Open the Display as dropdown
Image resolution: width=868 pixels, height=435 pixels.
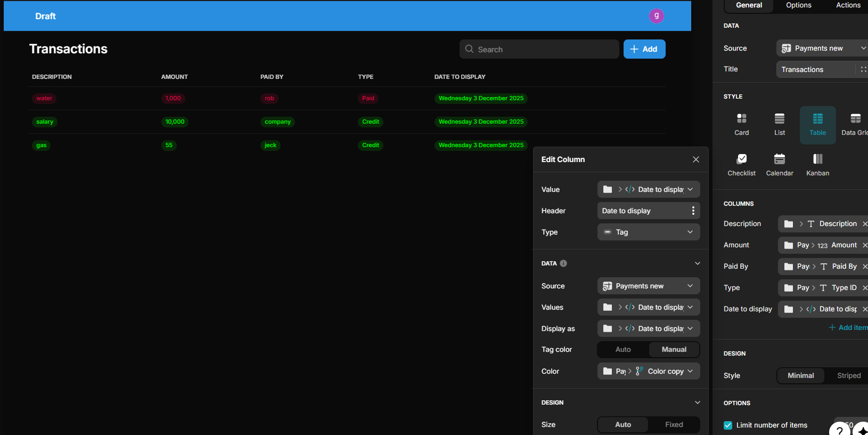pyautogui.click(x=649, y=328)
